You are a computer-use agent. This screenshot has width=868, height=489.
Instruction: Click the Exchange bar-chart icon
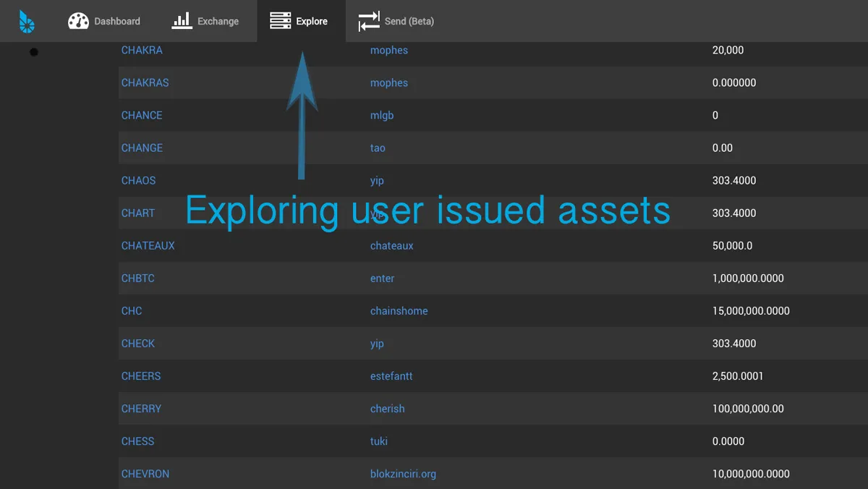pyautogui.click(x=182, y=20)
